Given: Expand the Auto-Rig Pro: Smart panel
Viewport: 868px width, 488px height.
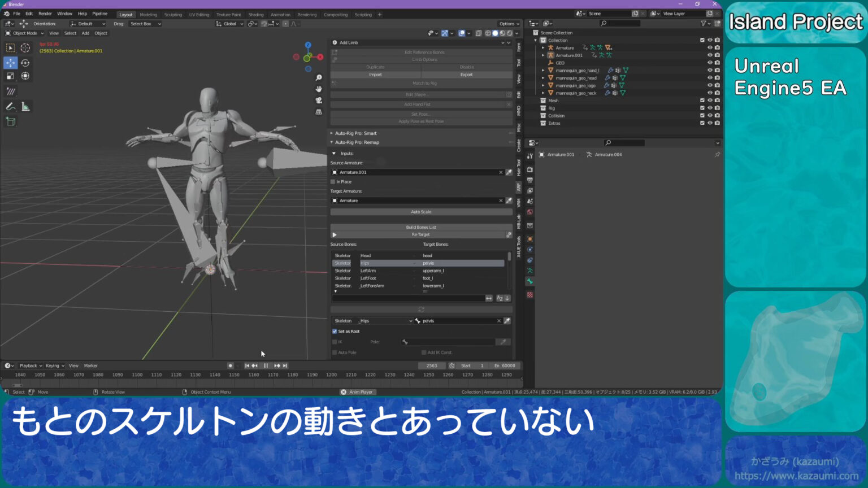Looking at the screenshot, I should (x=331, y=133).
